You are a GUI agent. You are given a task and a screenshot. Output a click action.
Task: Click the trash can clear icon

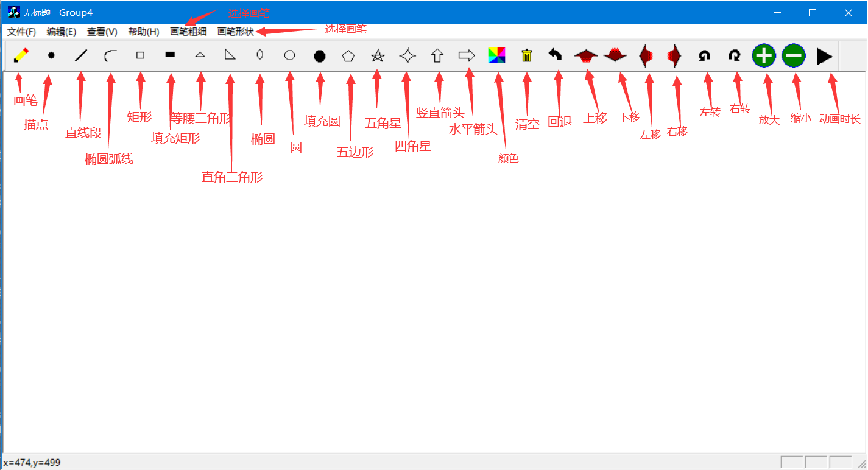pyautogui.click(x=527, y=56)
